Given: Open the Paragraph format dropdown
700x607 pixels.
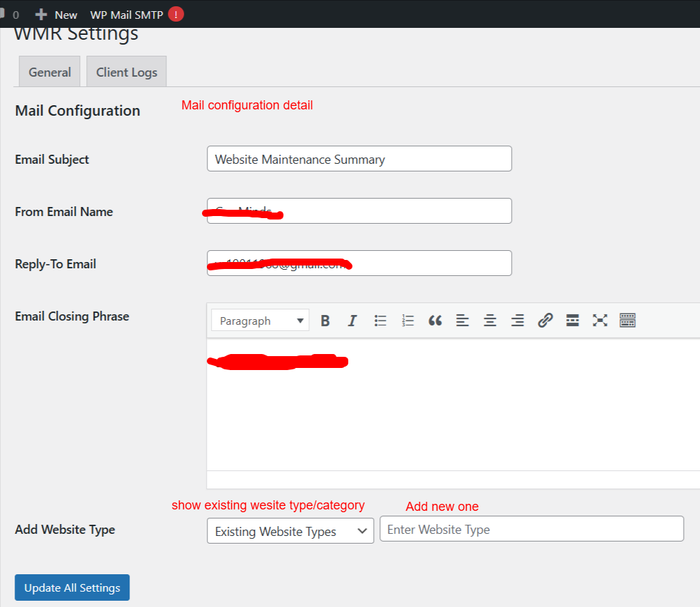Looking at the screenshot, I should [x=260, y=321].
